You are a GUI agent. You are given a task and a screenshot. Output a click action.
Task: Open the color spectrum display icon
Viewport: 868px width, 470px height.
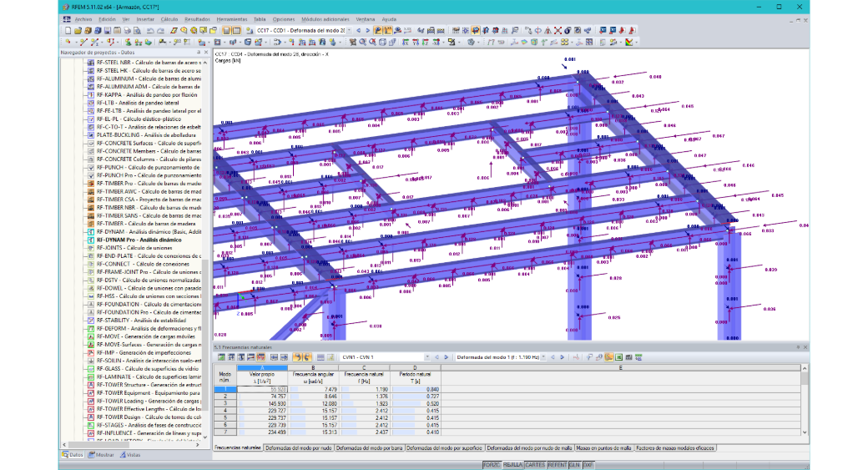[628, 42]
